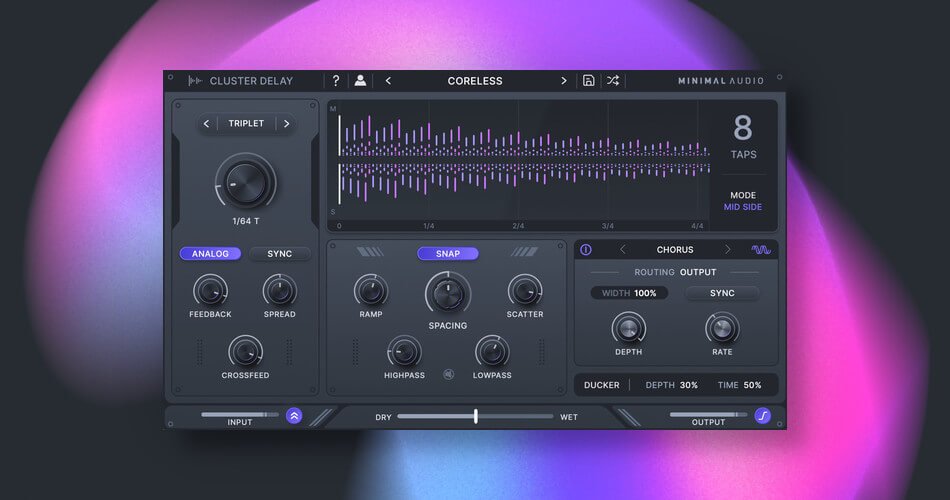The height and width of the screenshot is (500, 950).
Task: Toggle the ANALOG mode button
Action: 210,254
